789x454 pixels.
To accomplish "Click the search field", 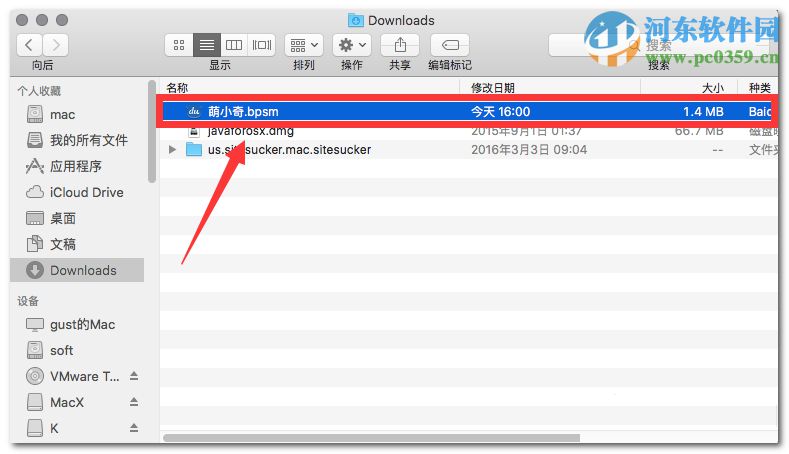I will 659,46.
